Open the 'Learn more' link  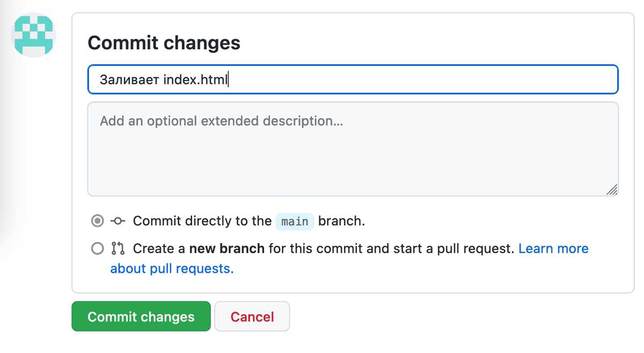[553, 248]
